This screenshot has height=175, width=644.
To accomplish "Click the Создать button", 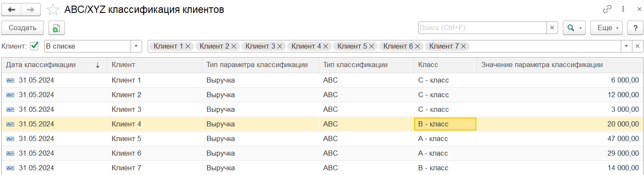I will click(22, 28).
